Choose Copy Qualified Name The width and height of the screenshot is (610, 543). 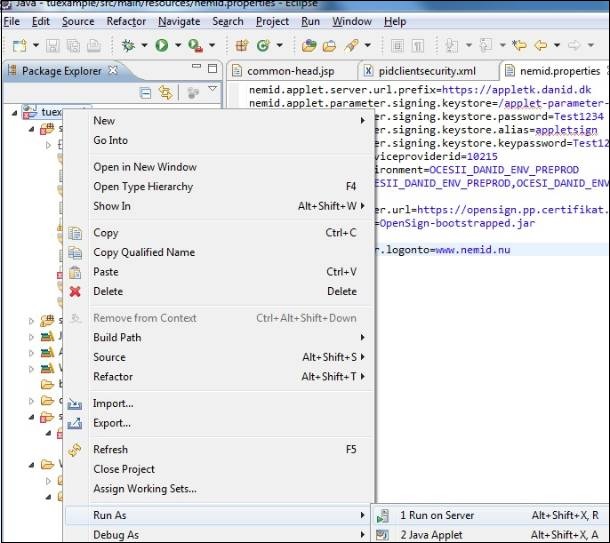(219, 252)
